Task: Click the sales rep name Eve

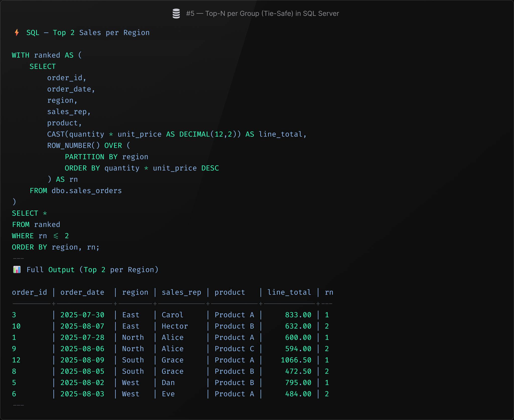Action: coord(168,394)
